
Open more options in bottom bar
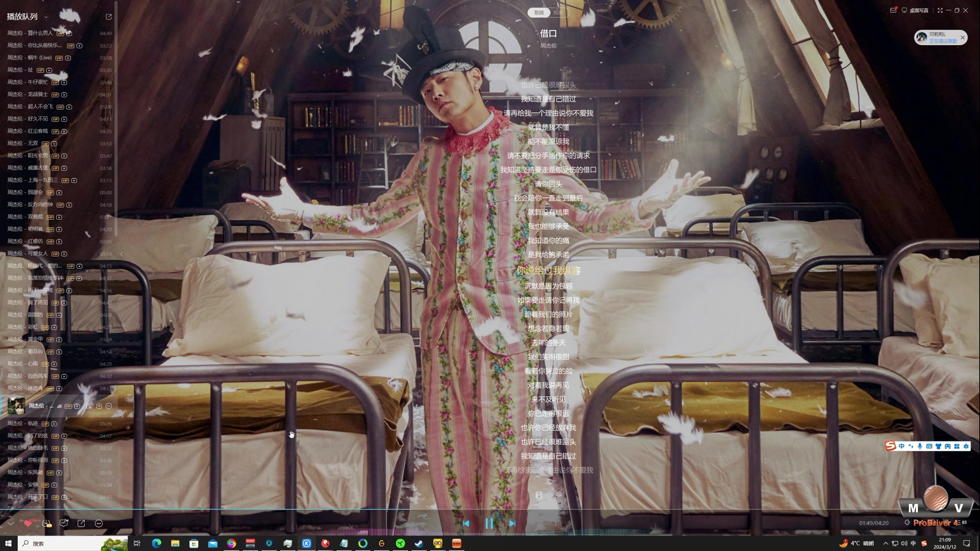click(99, 523)
